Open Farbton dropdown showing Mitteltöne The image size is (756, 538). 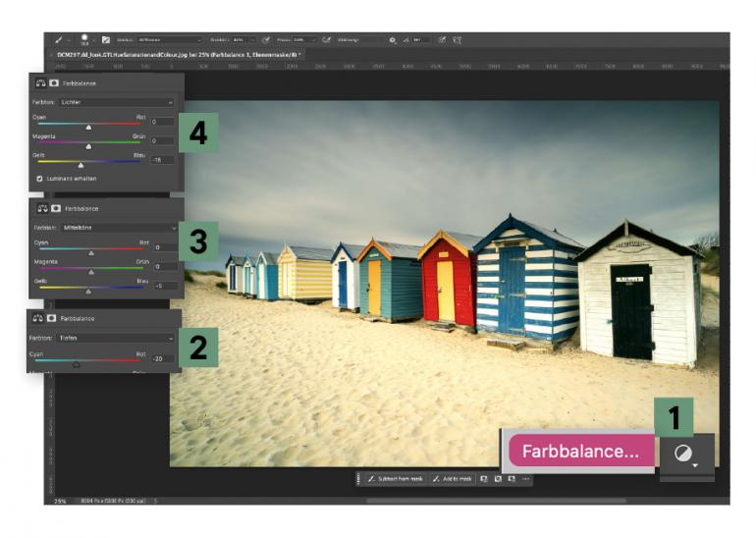[x=119, y=228]
